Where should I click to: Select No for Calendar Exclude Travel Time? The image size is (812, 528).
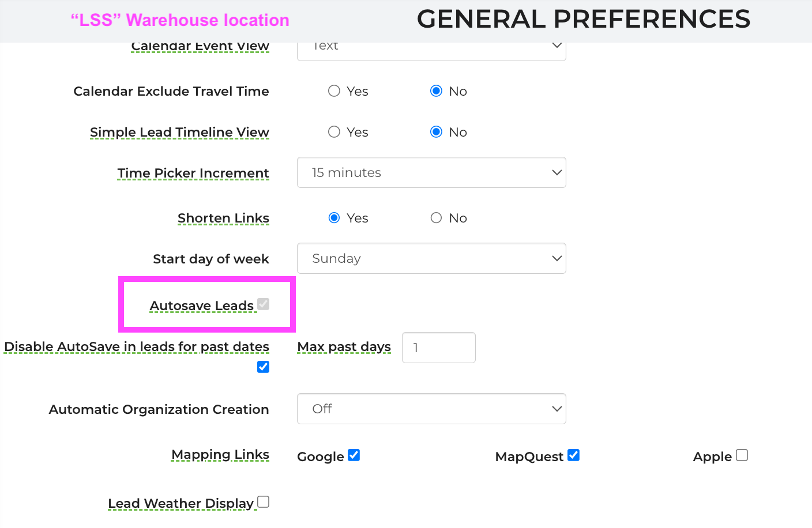pos(437,91)
